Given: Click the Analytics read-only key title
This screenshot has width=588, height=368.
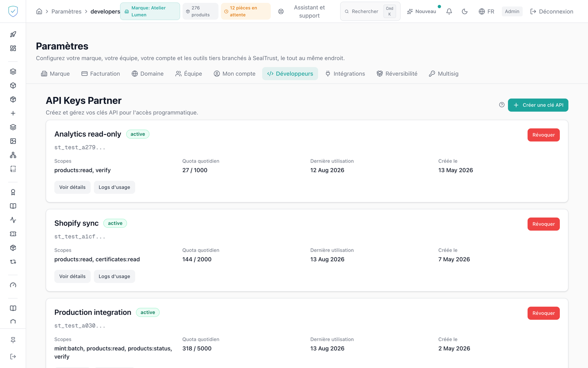Looking at the screenshot, I should click(x=88, y=134).
